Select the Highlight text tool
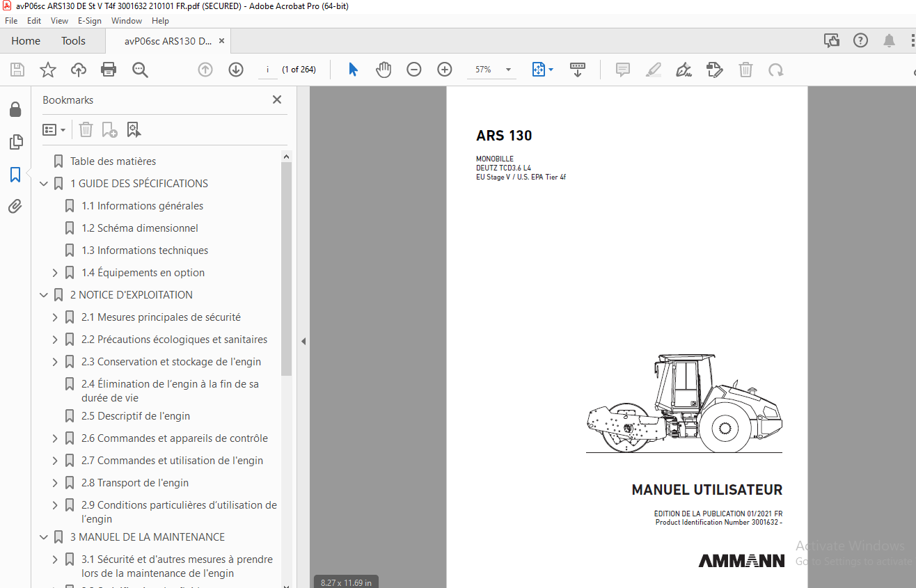 click(654, 70)
